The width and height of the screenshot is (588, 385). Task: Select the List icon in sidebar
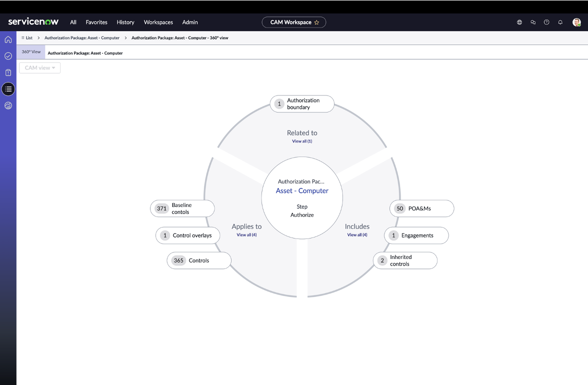(x=8, y=89)
